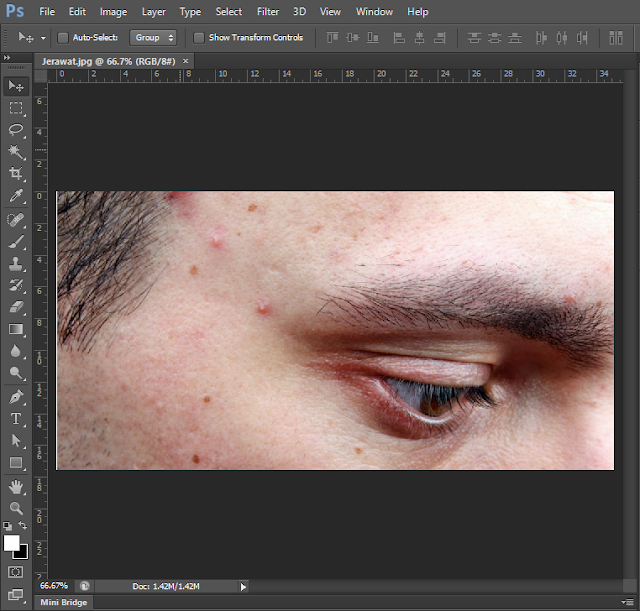Viewport: 640px width, 611px height.
Task: Click Distribute Vertical Centers icon
Action: pos(494,38)
